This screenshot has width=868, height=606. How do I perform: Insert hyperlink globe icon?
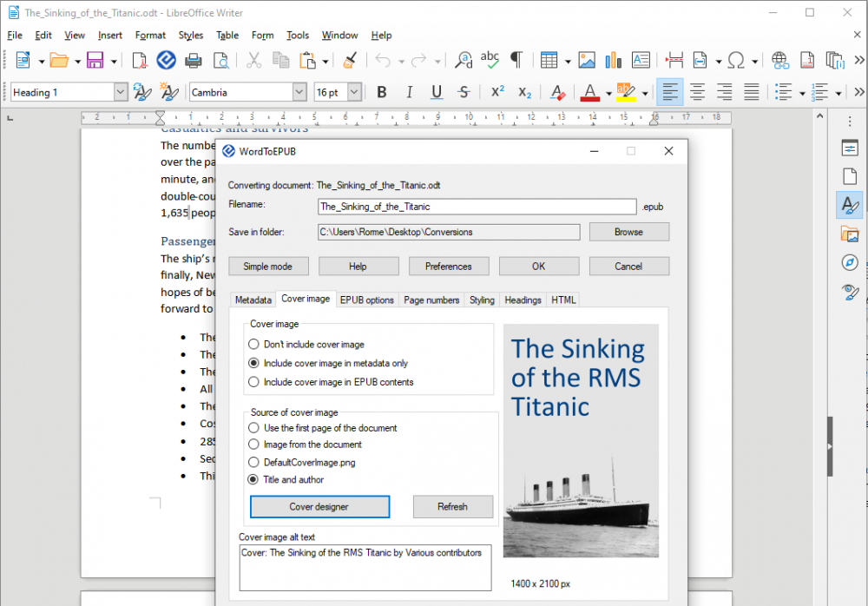point(780,60)
